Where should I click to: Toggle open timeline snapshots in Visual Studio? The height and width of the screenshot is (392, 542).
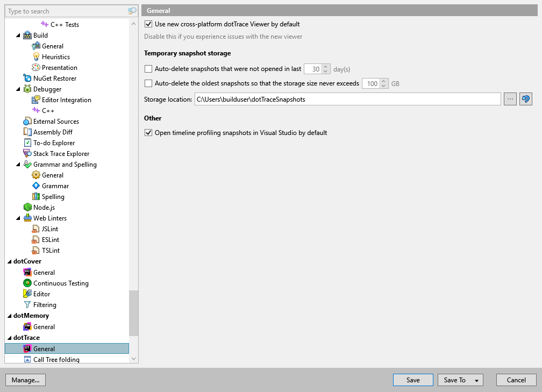[x=148, y=133]
